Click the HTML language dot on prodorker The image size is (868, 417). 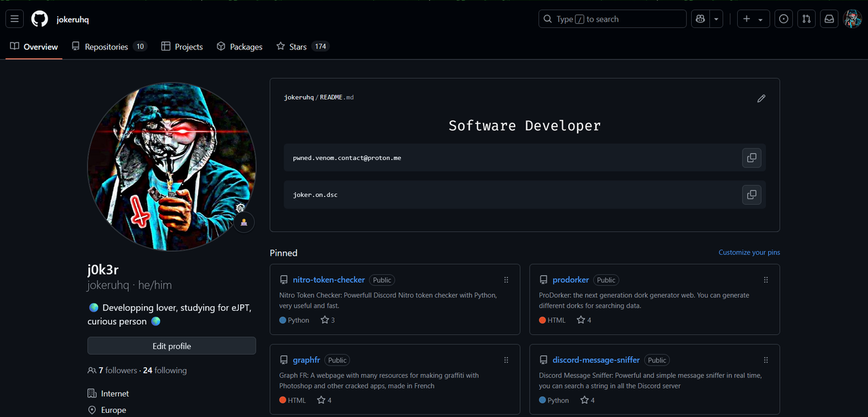pyautogui.click(x=542, y=320)
